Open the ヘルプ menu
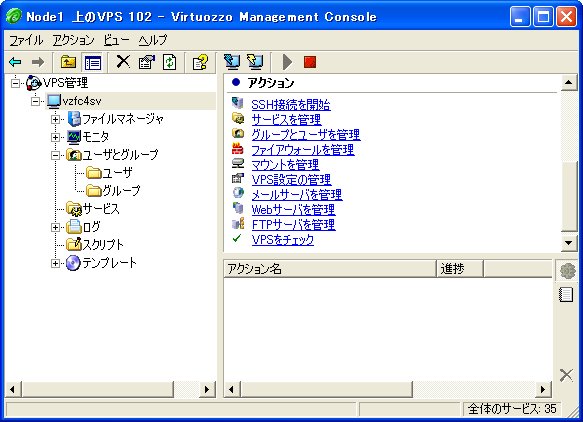 click(153, 40)
